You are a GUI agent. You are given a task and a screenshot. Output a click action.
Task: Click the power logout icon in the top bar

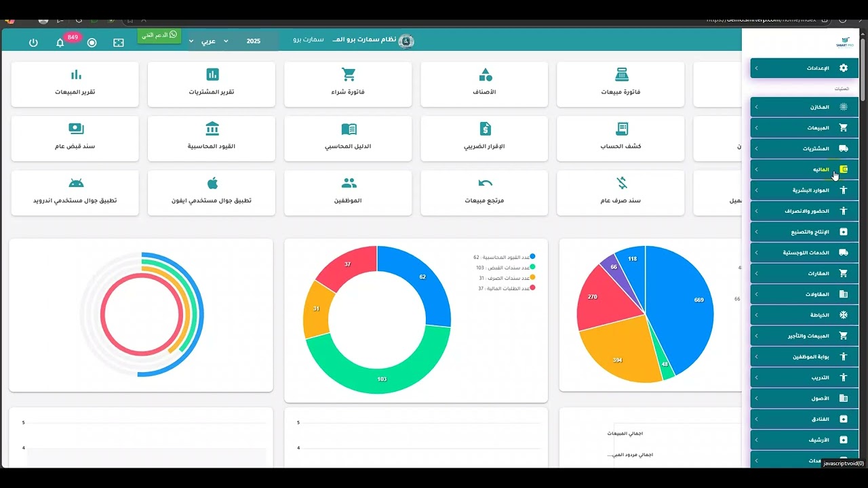[33, 42]
